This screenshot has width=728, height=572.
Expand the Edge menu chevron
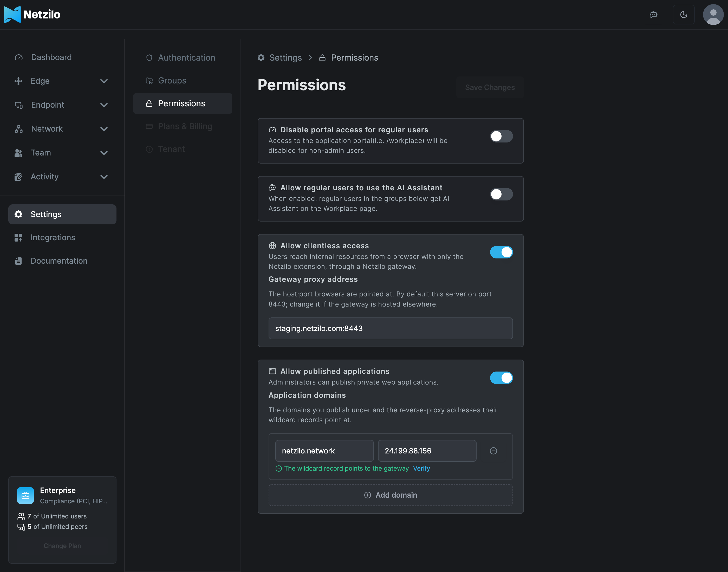coord(104,81)
